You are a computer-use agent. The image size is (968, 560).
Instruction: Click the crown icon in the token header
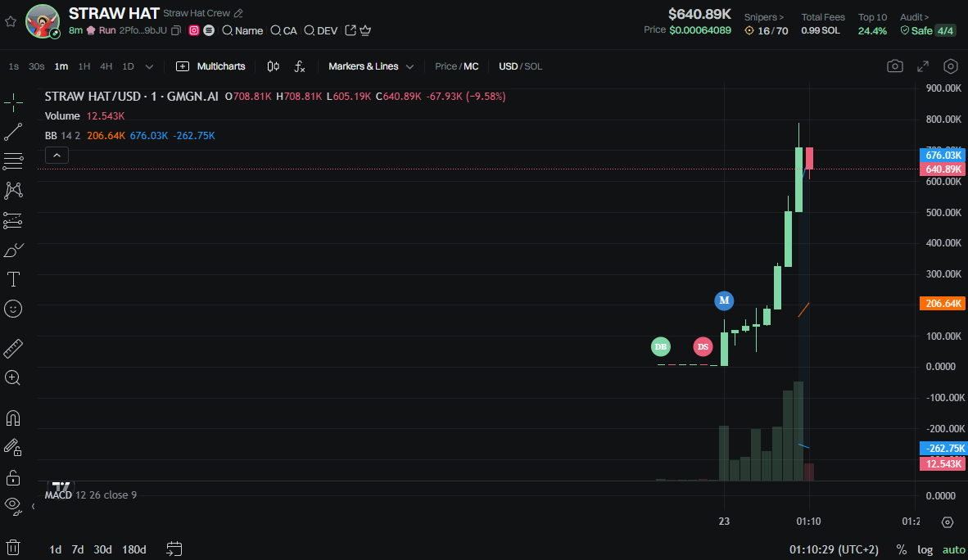click(365, 30)
